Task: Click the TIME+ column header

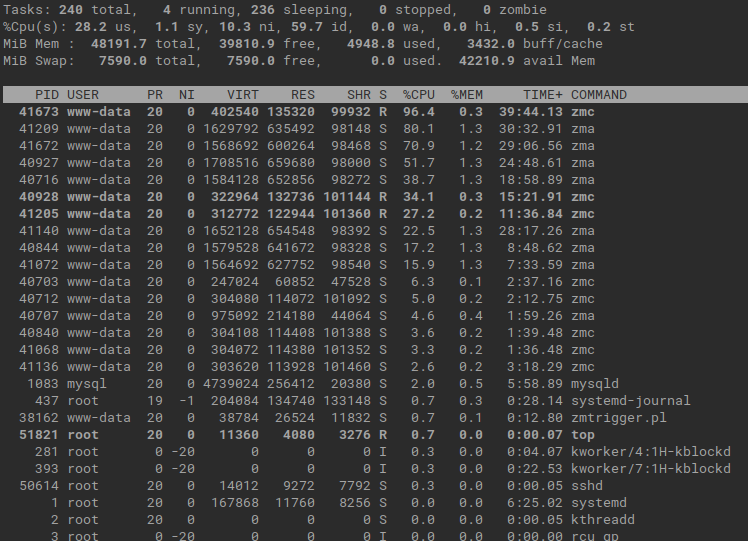Action: [542, 94]
